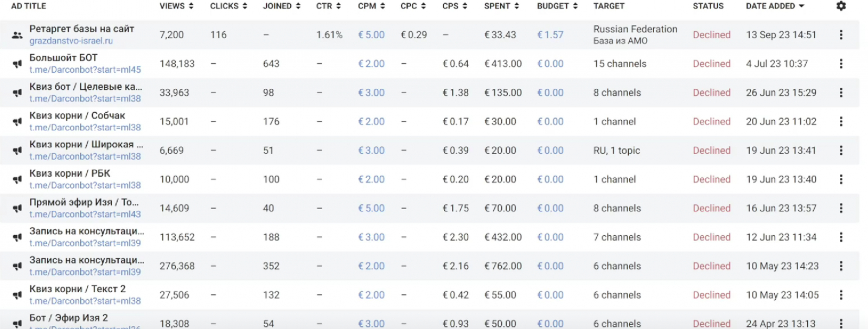The width and height of the screenshot is (868, 329).
Task: Open Квиз бот / Целевые ка... ad title
Action: point(86,87)
